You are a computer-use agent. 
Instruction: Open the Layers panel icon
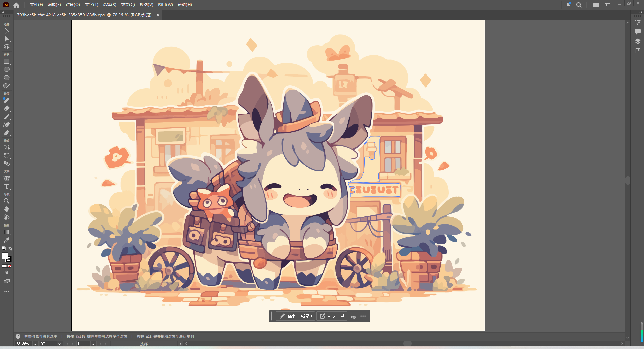coord(638,41)
